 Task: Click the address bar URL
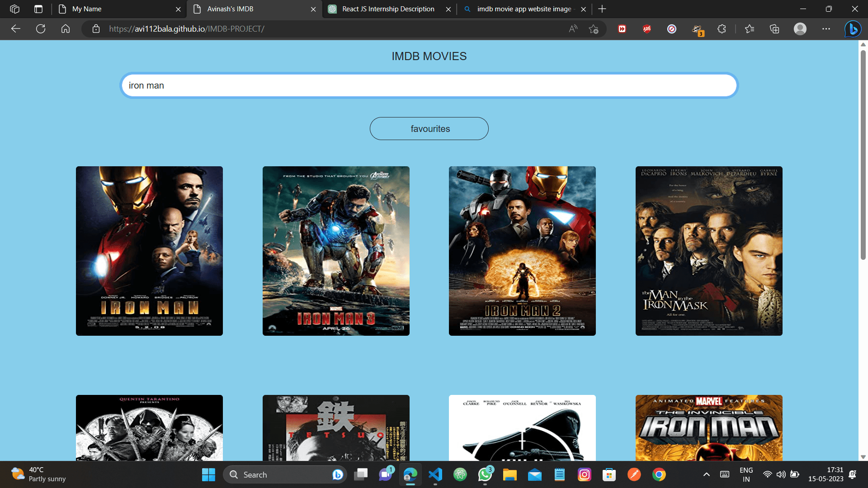[187, 29]
